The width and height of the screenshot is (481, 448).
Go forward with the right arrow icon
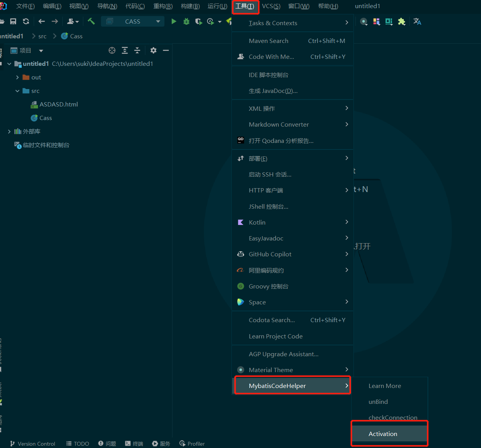pos(55,21)
